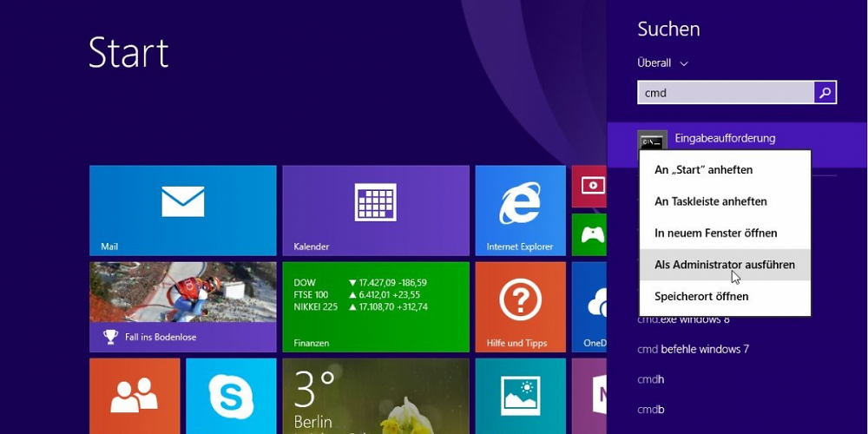Screen dimensions: 868x434
Task: Select An „Start" anheften
Action: click(725, 170)
